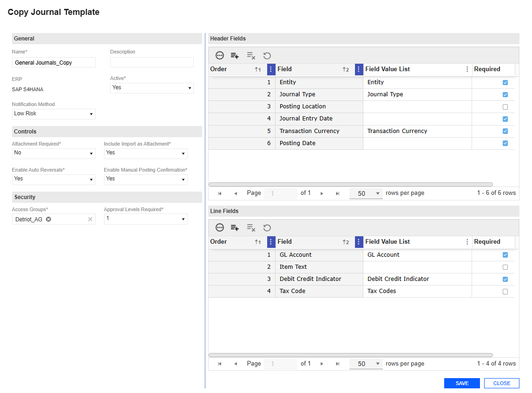This screenshot has width=532, height=393.
Task: Click add row icon in Header Fields toolbar
Action: (235, 55)
